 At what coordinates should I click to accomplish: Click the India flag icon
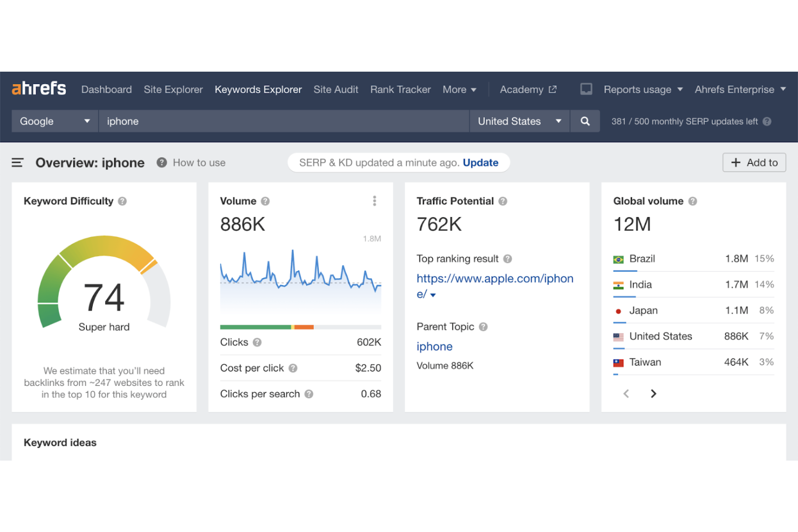point(618,285)
